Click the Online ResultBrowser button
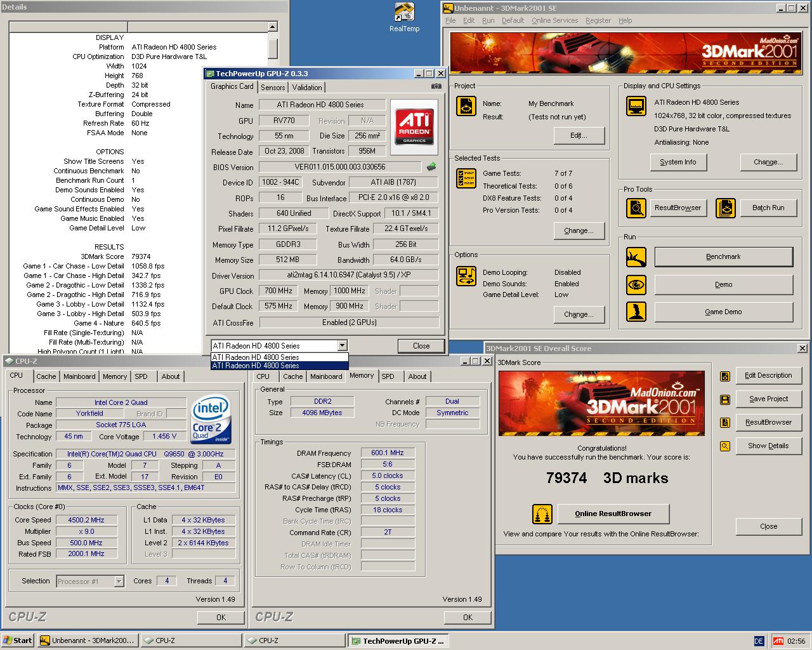The image size is (812, 650). coord(613,514)
